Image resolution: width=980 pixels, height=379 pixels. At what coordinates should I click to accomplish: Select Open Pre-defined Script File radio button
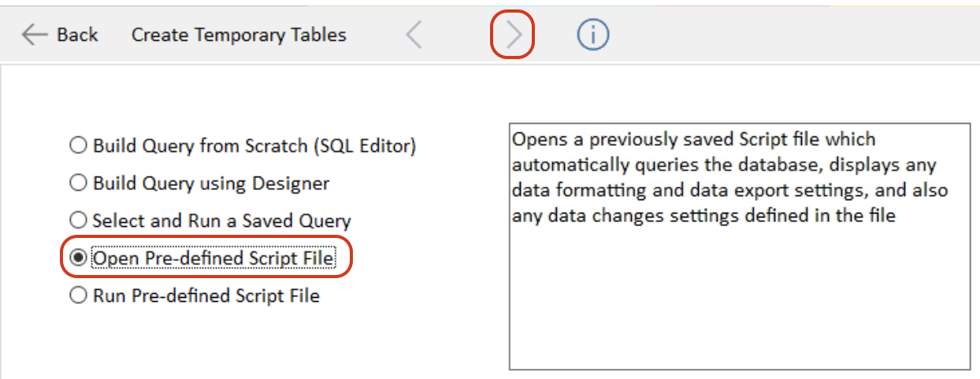pyautogui.click(x=78, y=258)
